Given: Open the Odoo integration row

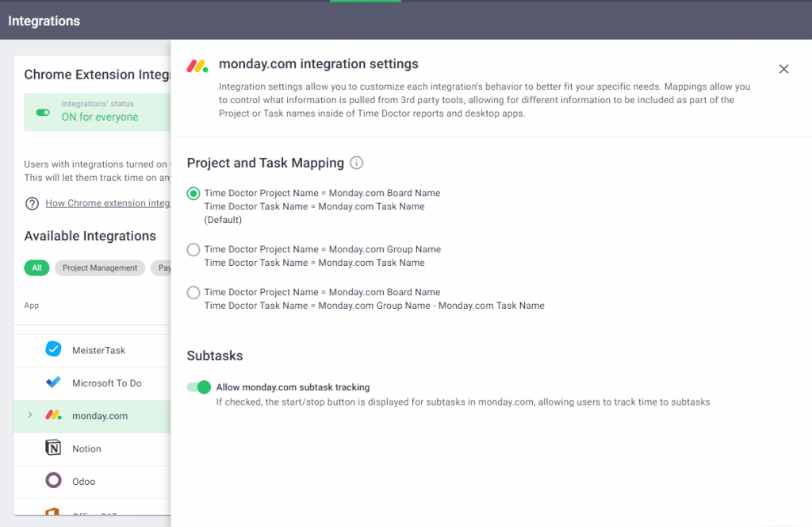Looking at the screenshot, I should click(x=92, y=482).
